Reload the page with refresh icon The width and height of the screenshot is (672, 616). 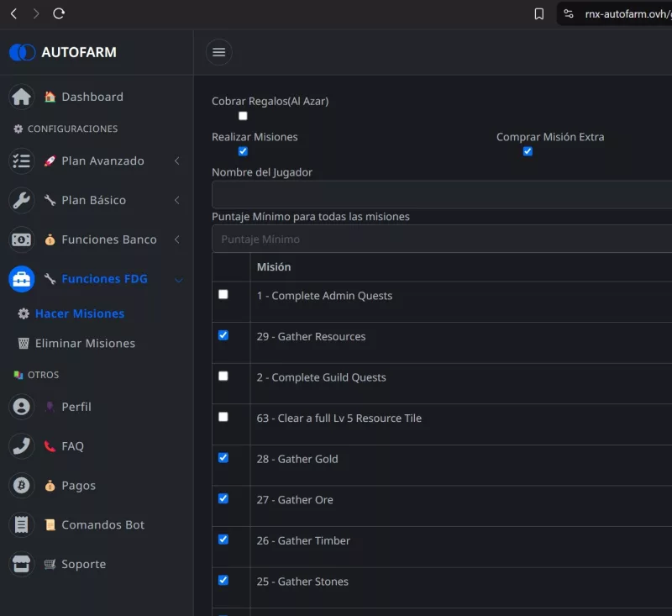pos(59,13)
